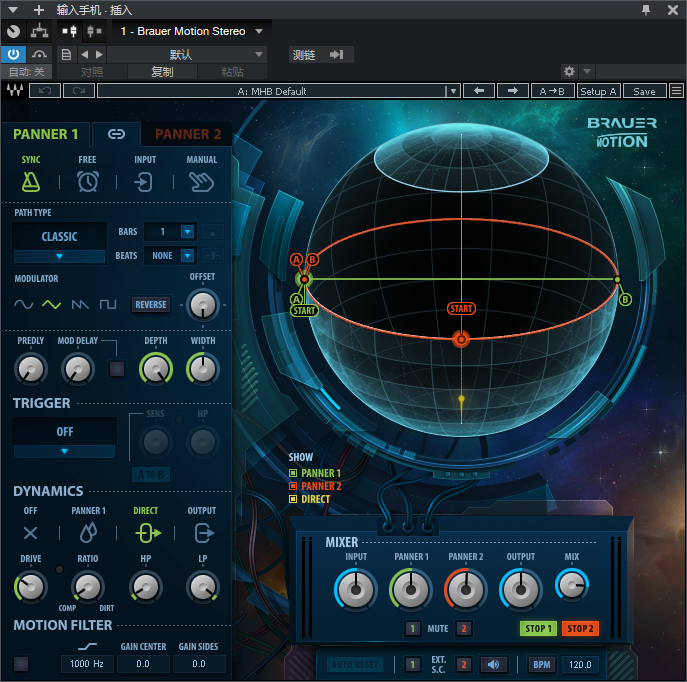Click 对照 compare menu item
Image resolution: width=687 pixels, height=682 pixels.
(x=92, y=71)
